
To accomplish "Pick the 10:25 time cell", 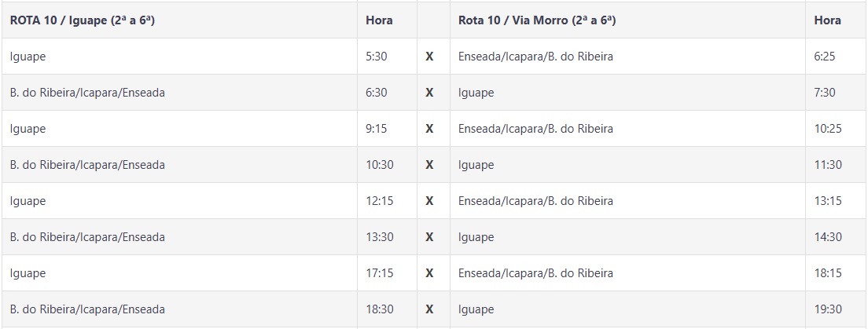I will (828, 129).
